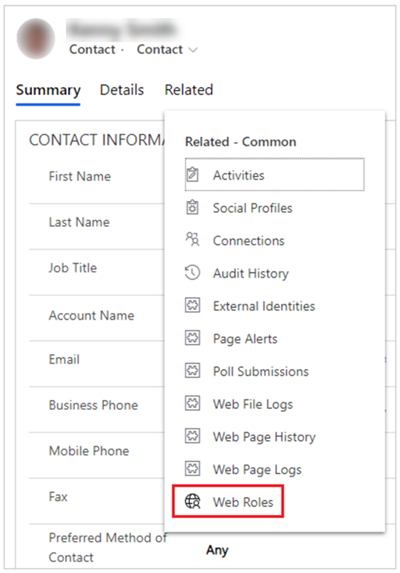Click the blurred contact profile picture
The width and height of the screenshot is (400, 573).
[x=36, y=38]
